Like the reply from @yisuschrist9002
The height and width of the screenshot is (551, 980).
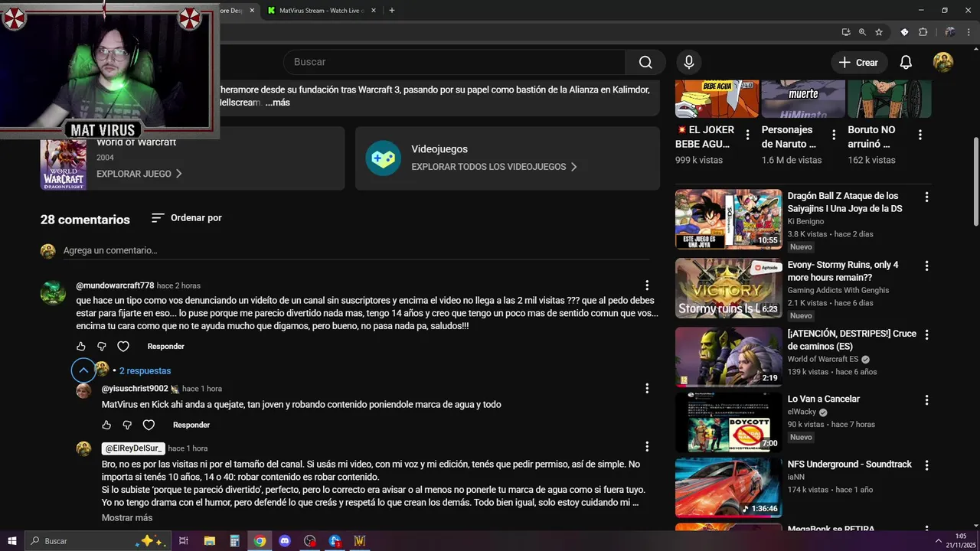[x=106, y=425]
